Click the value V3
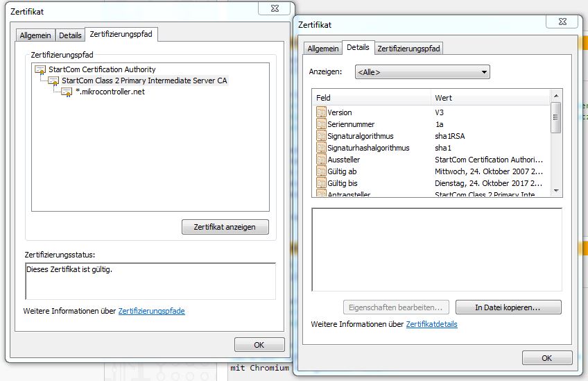 (x=439, y=112)
